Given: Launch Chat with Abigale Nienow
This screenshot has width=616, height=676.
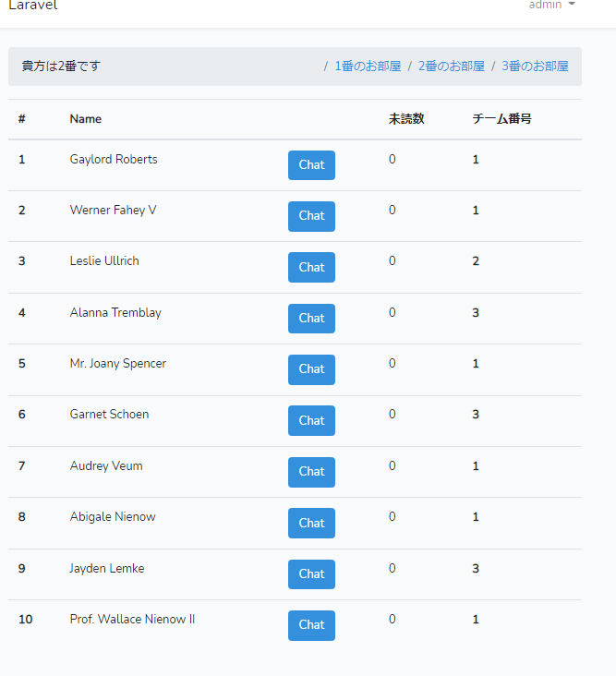Looking at the screenshot, I should point(311,523).
